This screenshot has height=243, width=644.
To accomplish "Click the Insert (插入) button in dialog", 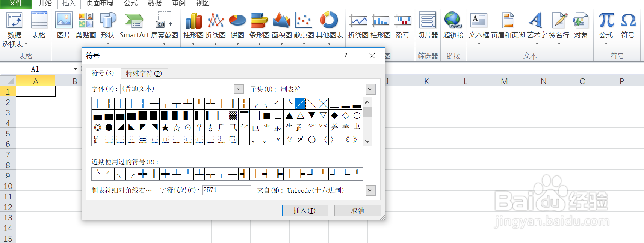I will tap(305, 210).
